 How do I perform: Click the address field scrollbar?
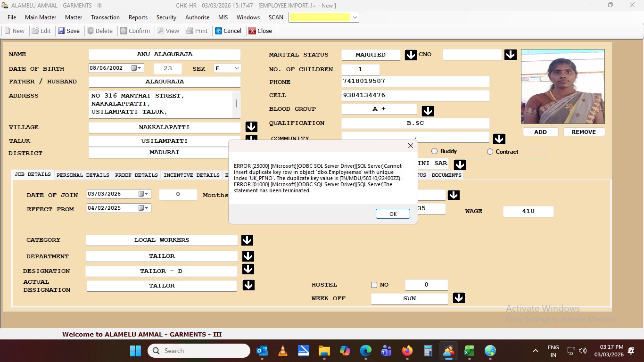pyautogui.click(x=236, y=104)
